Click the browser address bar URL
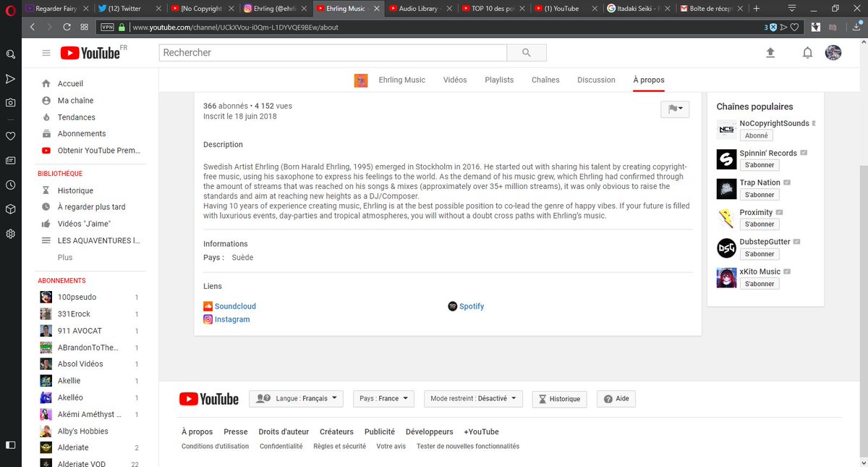The height and width of the screenshot is (467, 868). click(235, 28)
